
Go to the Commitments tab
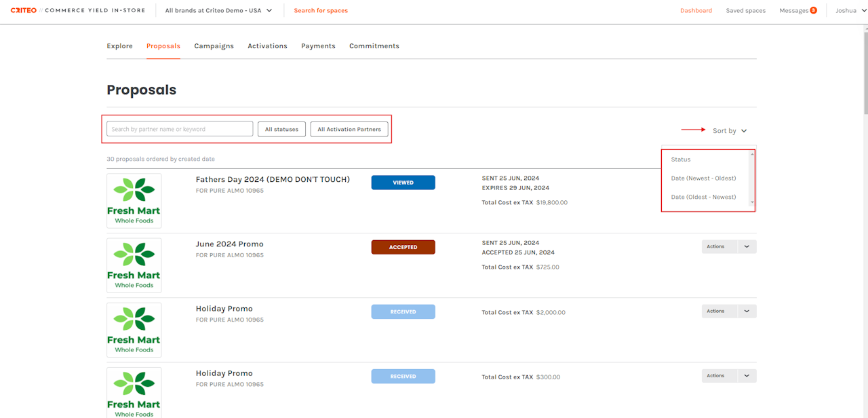374,46
